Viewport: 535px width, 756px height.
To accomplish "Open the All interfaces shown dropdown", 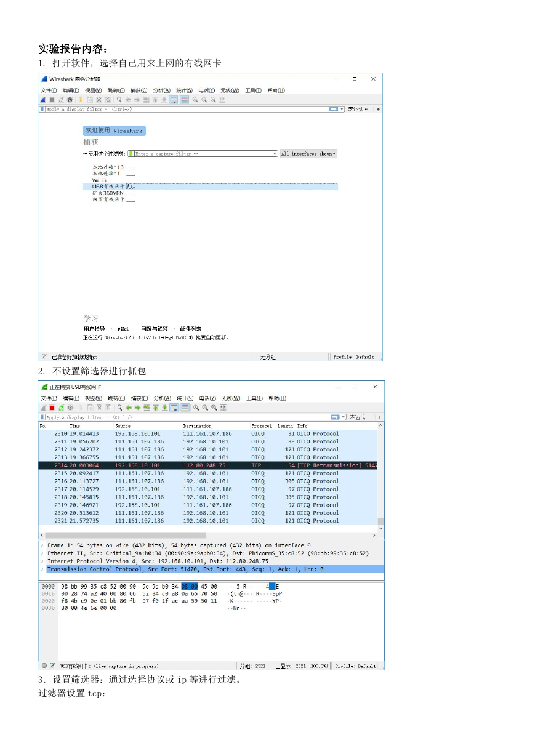I will point(308,154).
